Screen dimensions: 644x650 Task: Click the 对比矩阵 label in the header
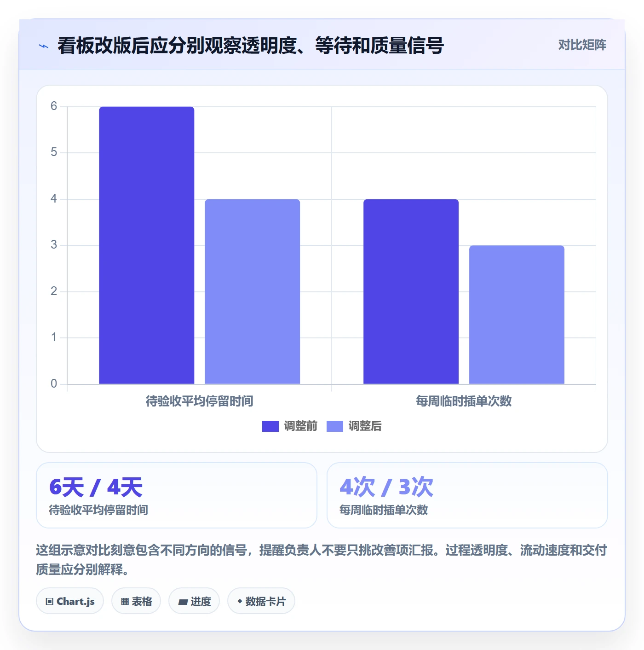582,45
